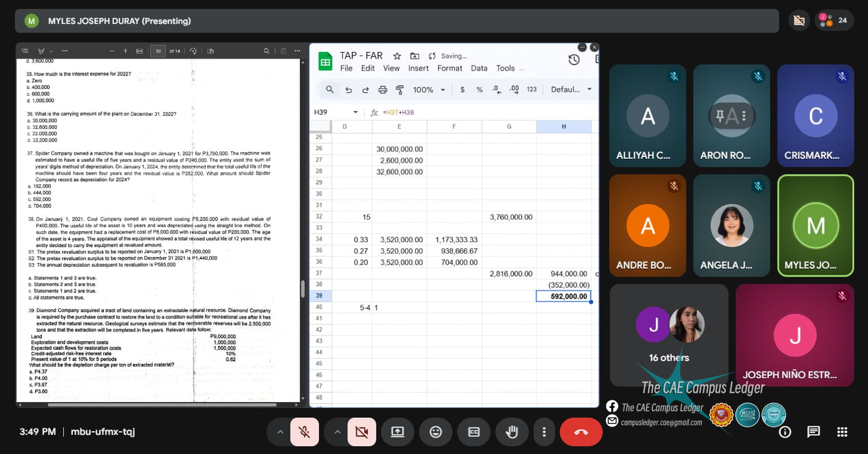Toggle closed captions

tap(474, 432)
